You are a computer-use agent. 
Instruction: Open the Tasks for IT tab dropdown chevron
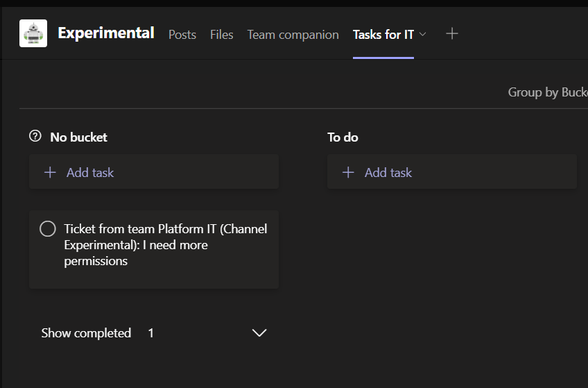423,34
